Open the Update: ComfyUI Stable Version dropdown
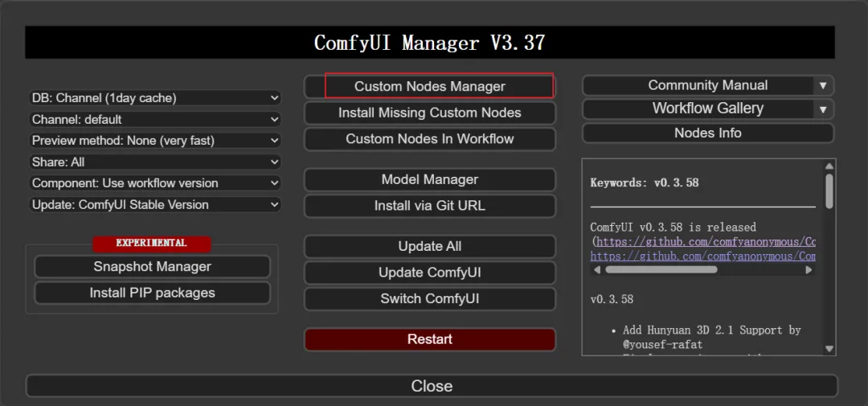Image resolution: width=868 pixels, height=406 pixels. click(154, 205)
